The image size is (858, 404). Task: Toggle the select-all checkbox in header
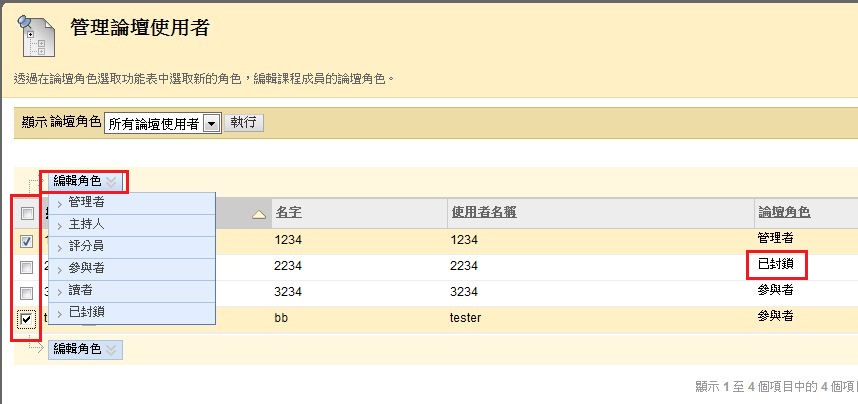point(27,213)
